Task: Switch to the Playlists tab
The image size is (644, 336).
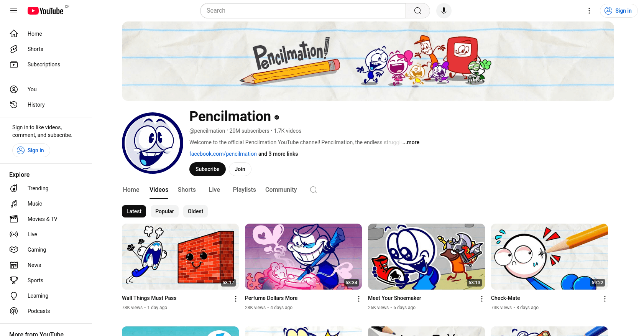Action: (244, 190)
